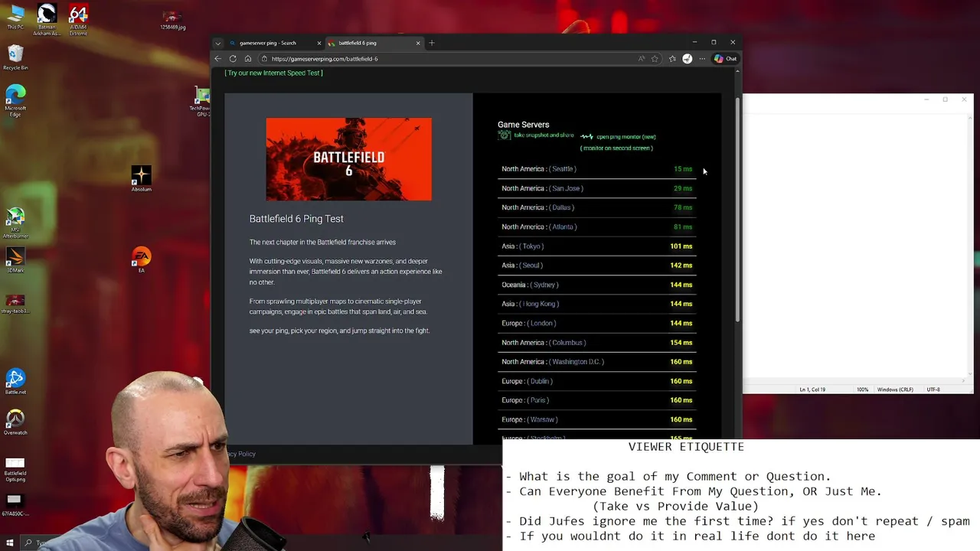Click the browser page vertical scrollbar
The height and width of the screenshot is (551, 980).
coord(738,210)
